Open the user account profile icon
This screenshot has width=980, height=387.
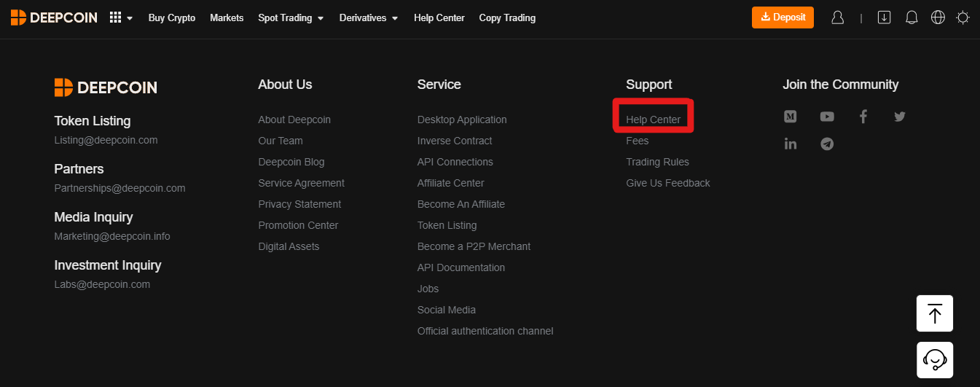tap(838, 17)
